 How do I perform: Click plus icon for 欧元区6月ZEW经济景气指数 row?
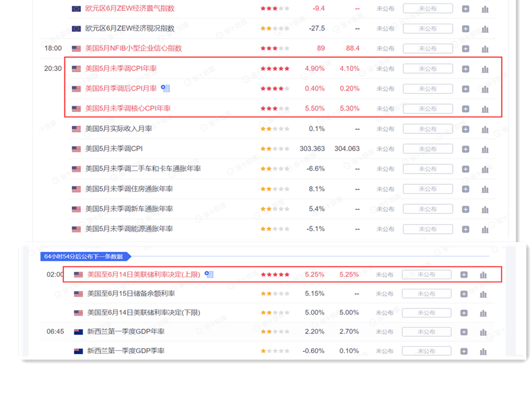coord(465,9)
